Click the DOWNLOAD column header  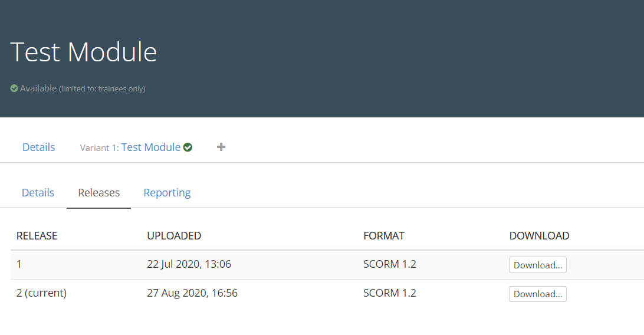(539, 236)
